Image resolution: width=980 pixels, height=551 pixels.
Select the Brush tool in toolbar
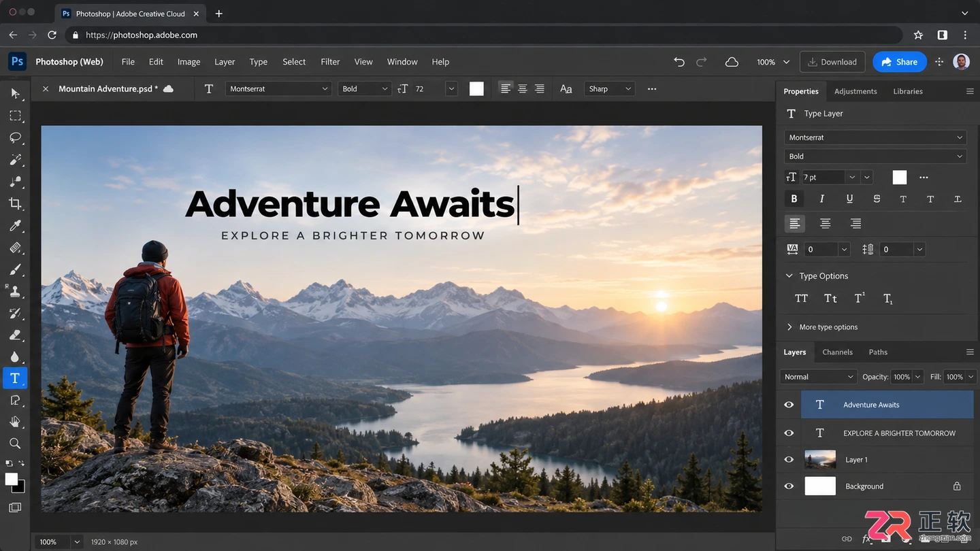(x=15, y=269)
